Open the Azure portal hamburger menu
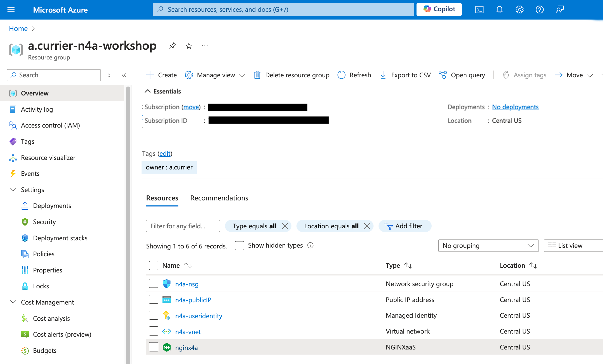The height and width of the screenshot is (364, 603). (11, 10)
